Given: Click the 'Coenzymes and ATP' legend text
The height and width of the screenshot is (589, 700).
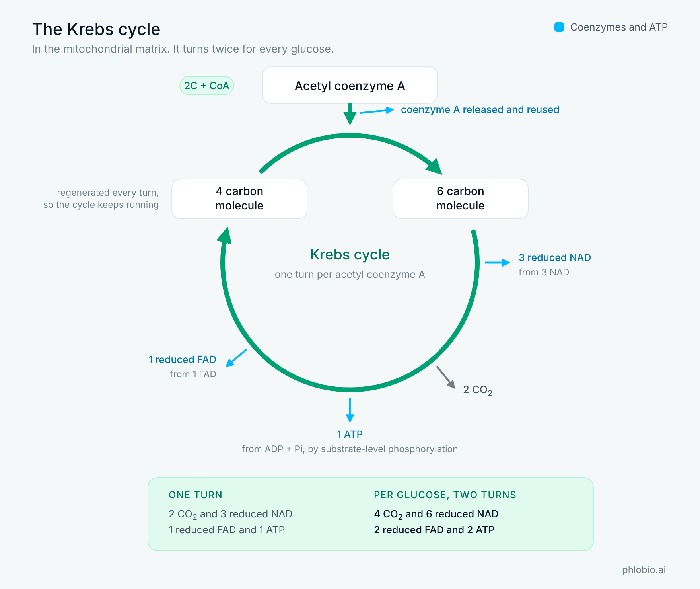Looking at the screenshot, I should tap(619, 27).
